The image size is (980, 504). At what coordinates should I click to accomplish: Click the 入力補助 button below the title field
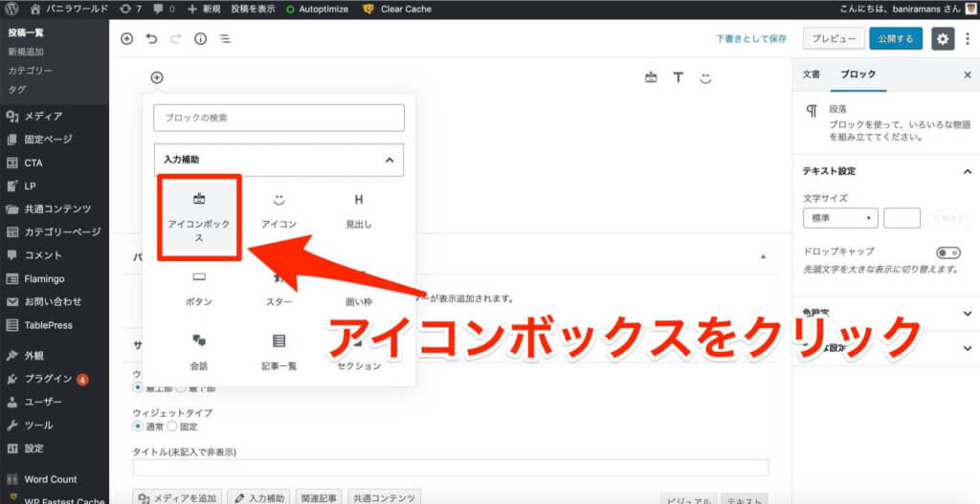click(x=258, y=497)
